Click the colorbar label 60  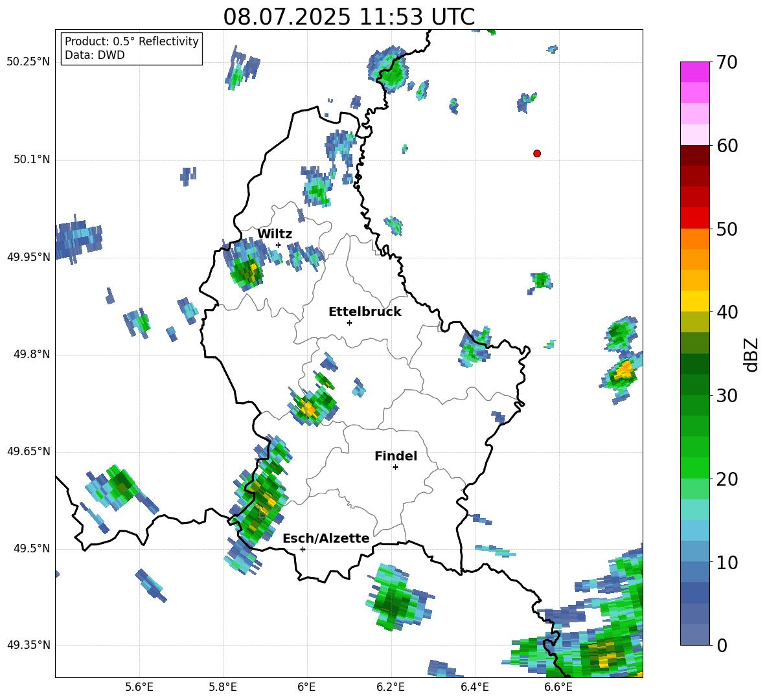(727, 146)
